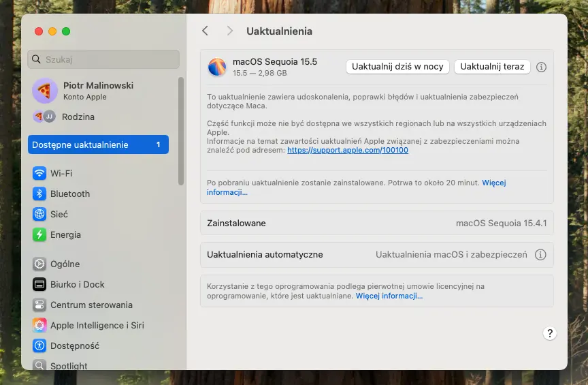Open info icon for Uaktualnienia automatyczne
This screenshot has width=588, height=385.
540,255
